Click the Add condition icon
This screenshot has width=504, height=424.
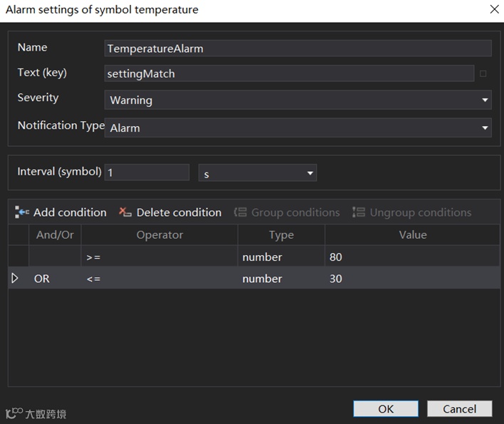point(23,212)
